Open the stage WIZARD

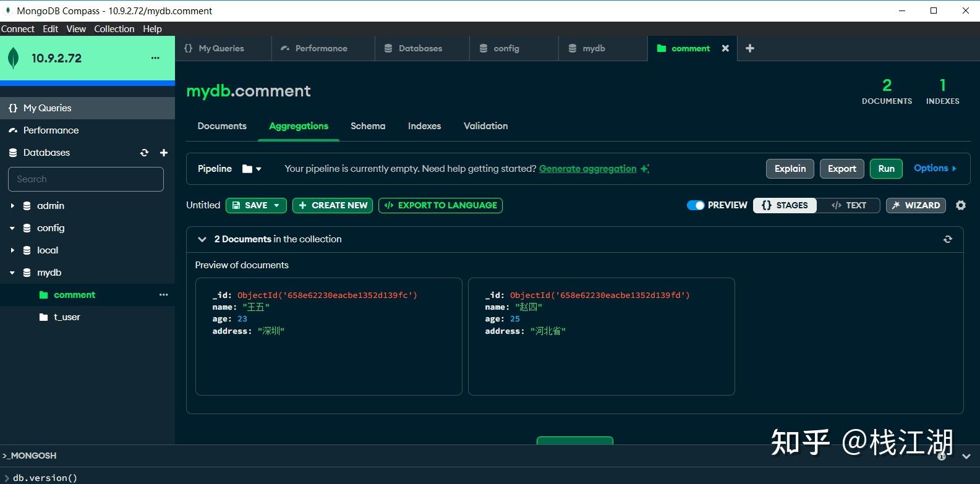pyautogui.click(x=916, y=205)
